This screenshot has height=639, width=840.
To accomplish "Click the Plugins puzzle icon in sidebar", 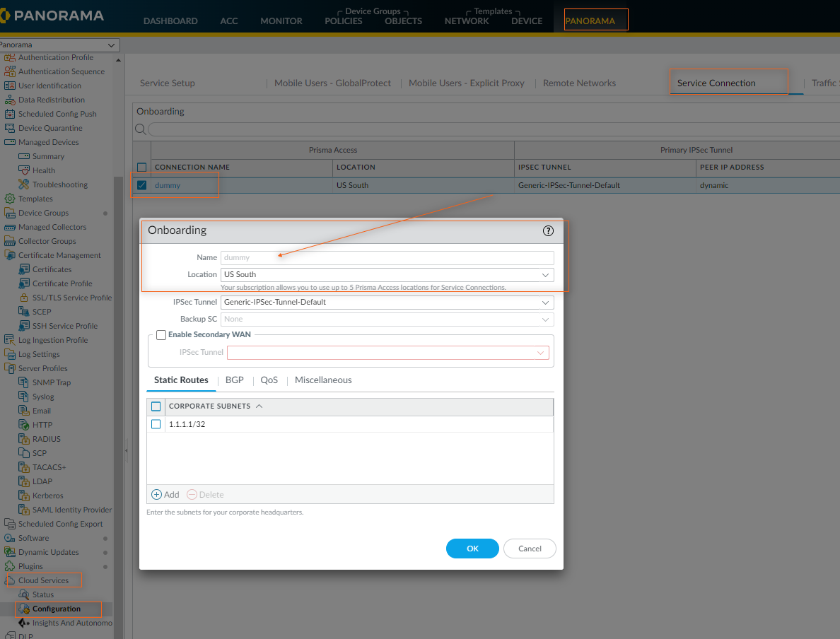I will 10,566.
